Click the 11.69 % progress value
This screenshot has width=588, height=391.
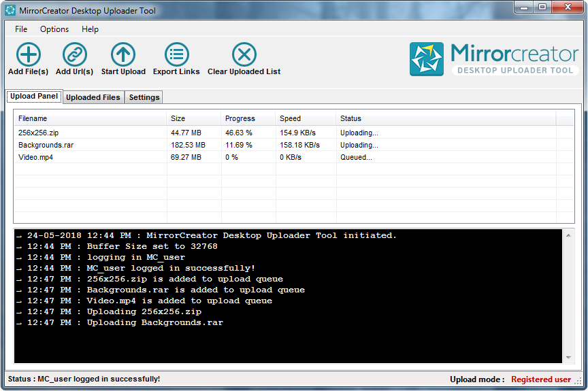pos(238,145)
